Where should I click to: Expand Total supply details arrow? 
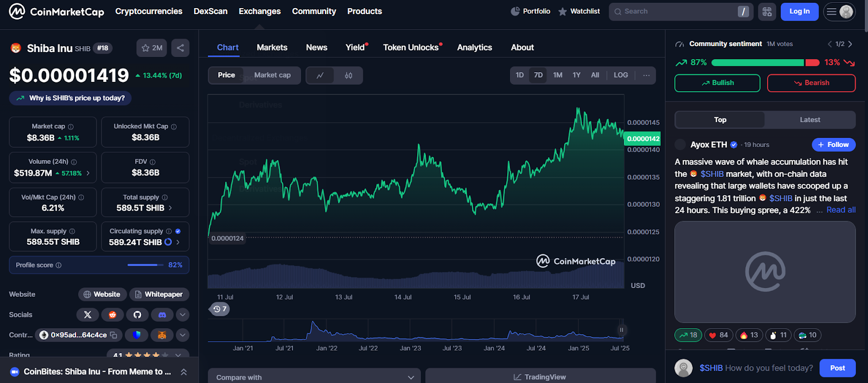pos(170,208)
